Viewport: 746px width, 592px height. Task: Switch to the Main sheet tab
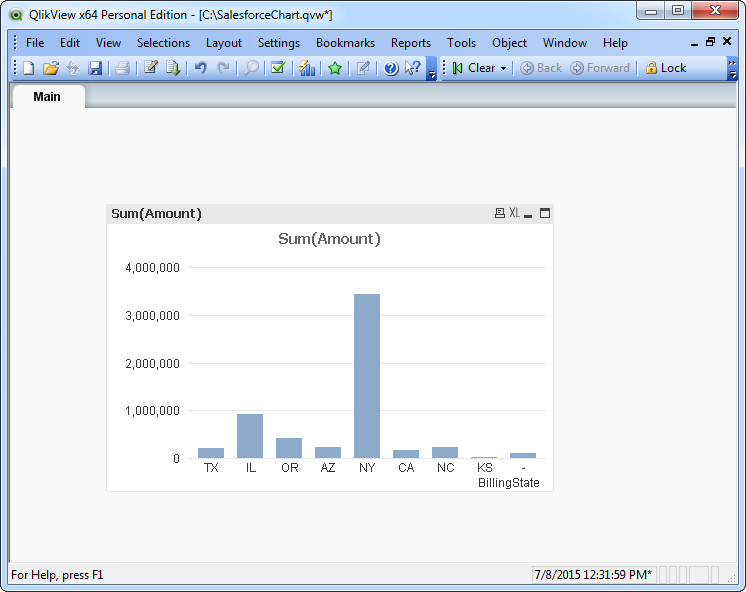point(47,97)
